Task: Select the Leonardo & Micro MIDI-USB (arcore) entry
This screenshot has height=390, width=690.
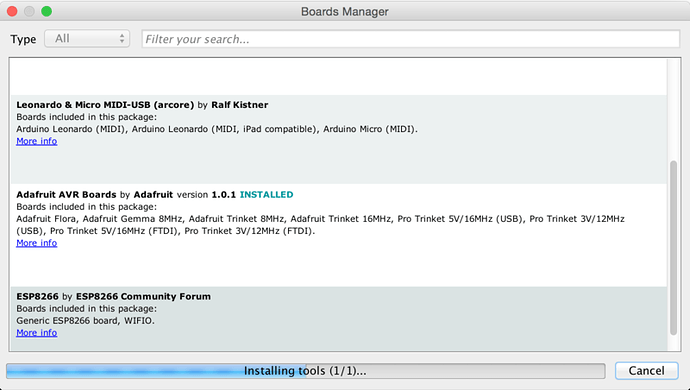Action: pyautogui.click(x=339, y=139)
